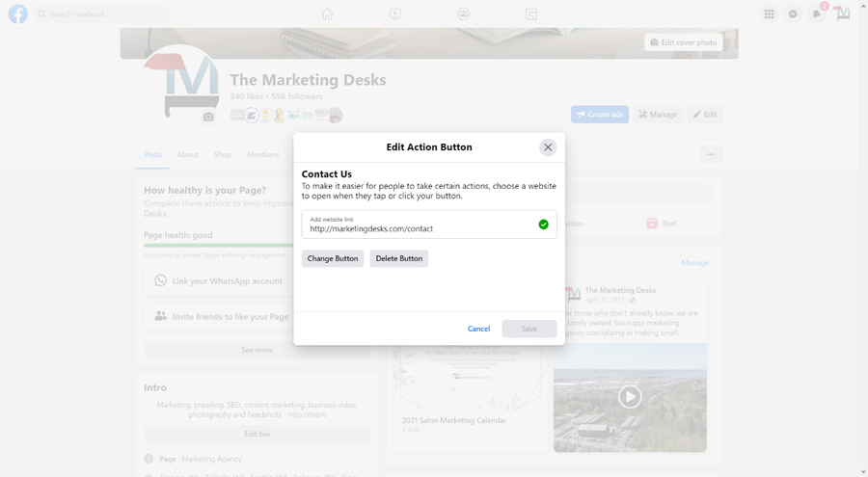The height and width of the screenshot is (477, 868).
Task: Switch to the About tab
Action: (188, 154)
